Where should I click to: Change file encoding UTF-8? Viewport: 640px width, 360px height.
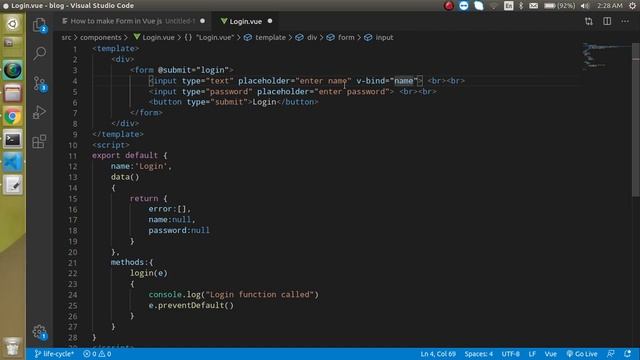coord(511,354)
